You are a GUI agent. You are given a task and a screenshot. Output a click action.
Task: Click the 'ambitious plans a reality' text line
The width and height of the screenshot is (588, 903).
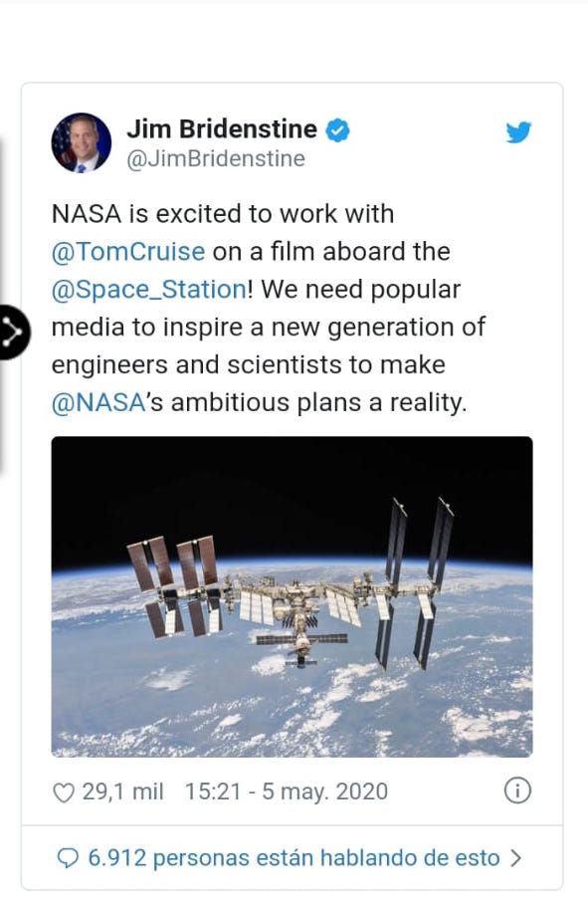[318, 402]
